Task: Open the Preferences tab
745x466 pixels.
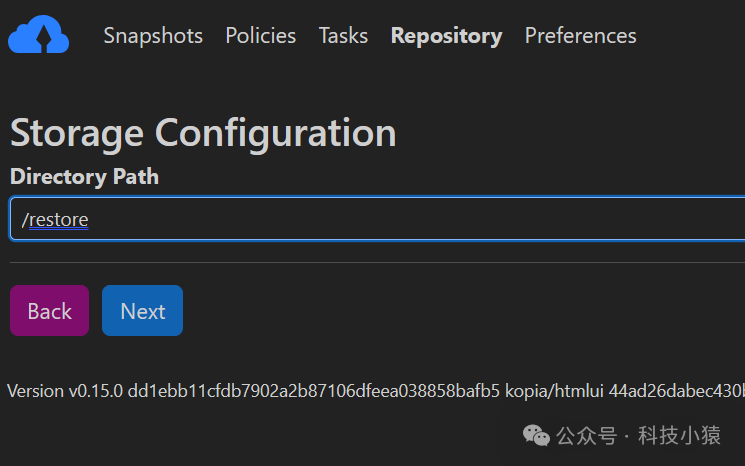Action: [580, 36]
